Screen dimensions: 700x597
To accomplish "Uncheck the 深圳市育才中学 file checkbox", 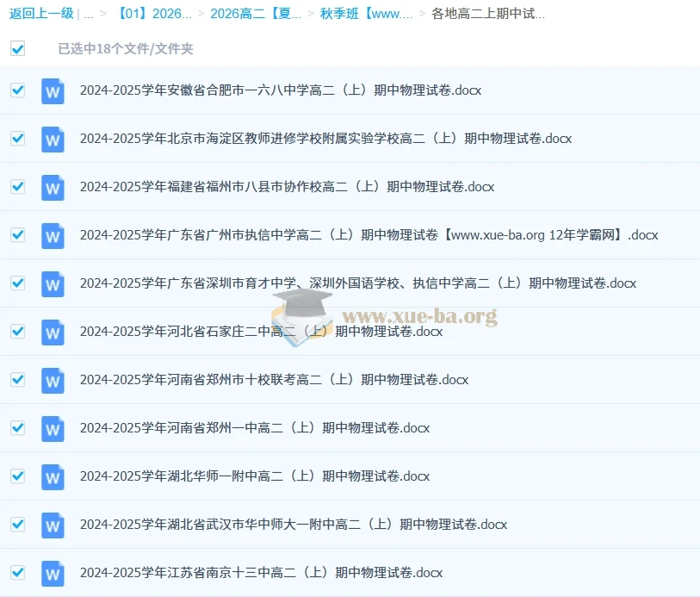I will [x=17, y=283].
